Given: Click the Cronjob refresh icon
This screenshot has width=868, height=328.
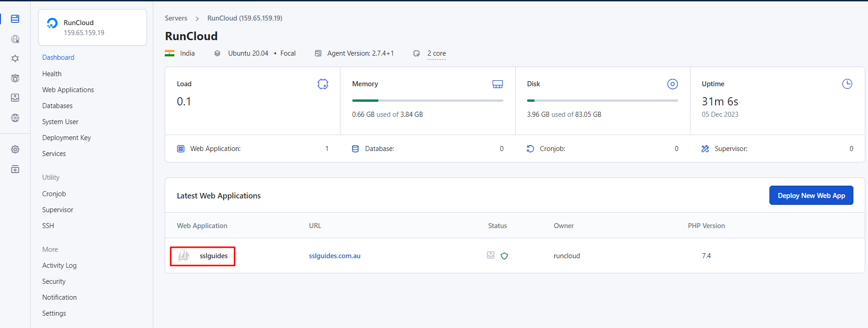Looking at the screenshot, I should pos(530,149).
